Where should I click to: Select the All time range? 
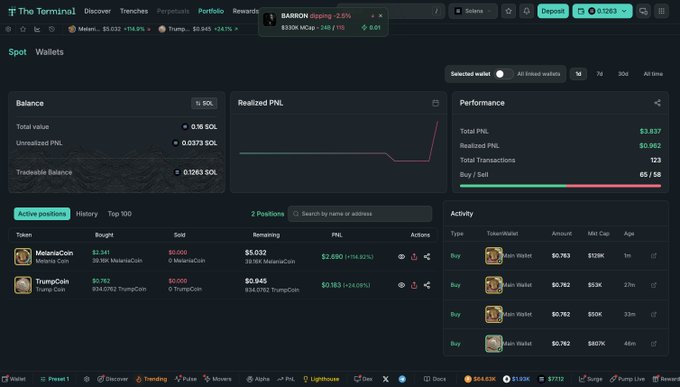tap(653, 74)
